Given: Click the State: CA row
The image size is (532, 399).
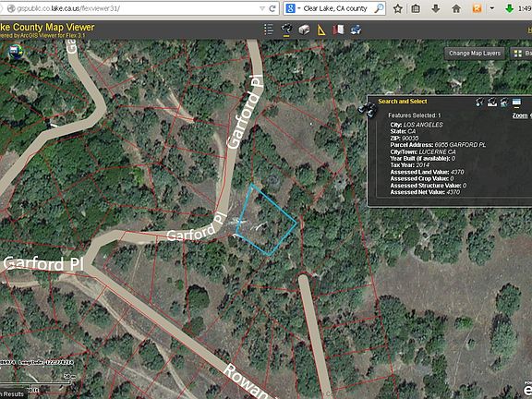Looking at the screenshot, I should [x=403, y=131].
